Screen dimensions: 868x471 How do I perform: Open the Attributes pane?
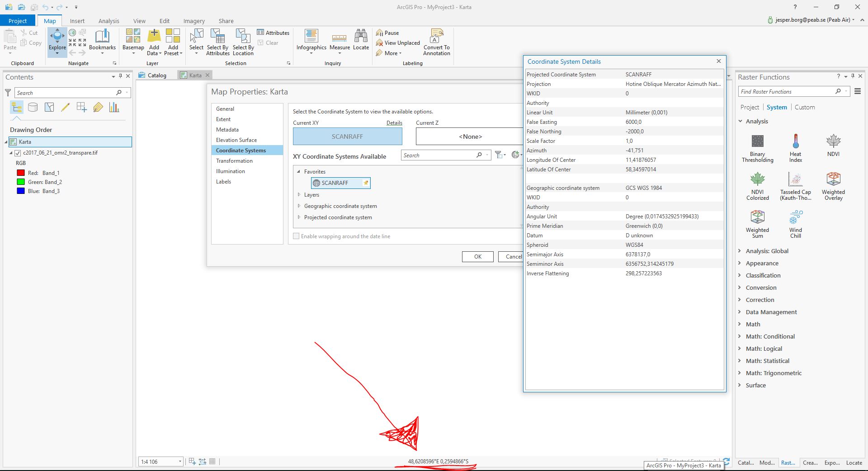pyautogui.click(x=273, y=33)
